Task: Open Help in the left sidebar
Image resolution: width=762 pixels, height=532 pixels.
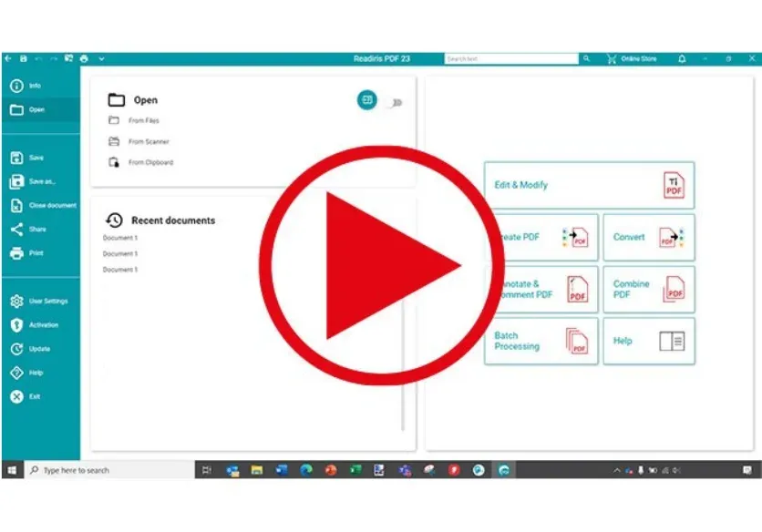Action: pyautogui.click(x=41, y=373)
